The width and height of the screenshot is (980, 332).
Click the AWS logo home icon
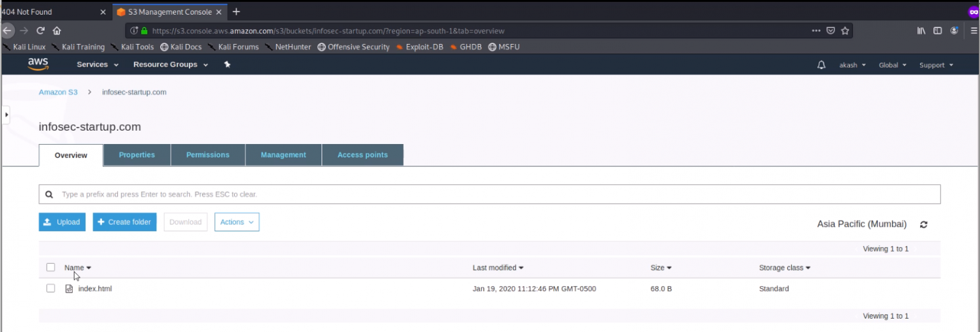[38, 64]
